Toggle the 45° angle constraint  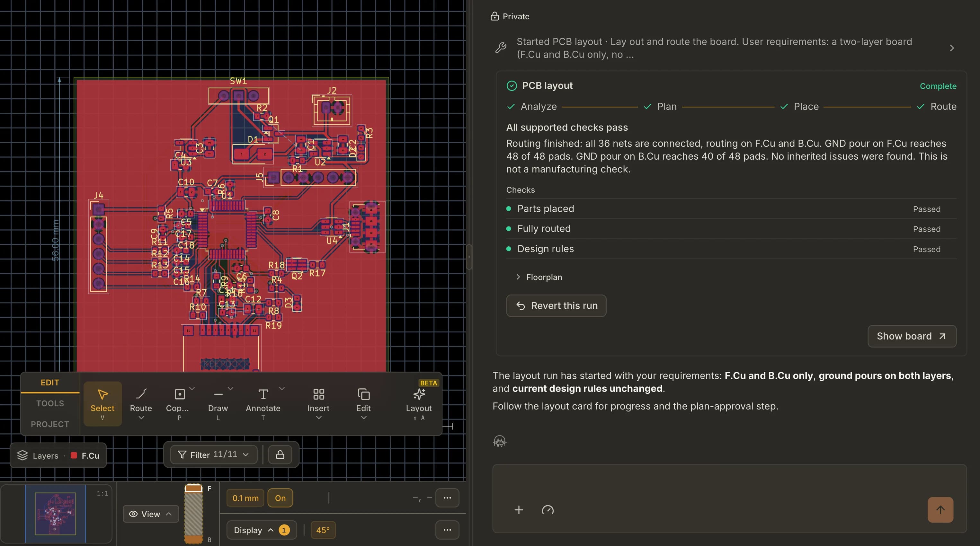323,530
